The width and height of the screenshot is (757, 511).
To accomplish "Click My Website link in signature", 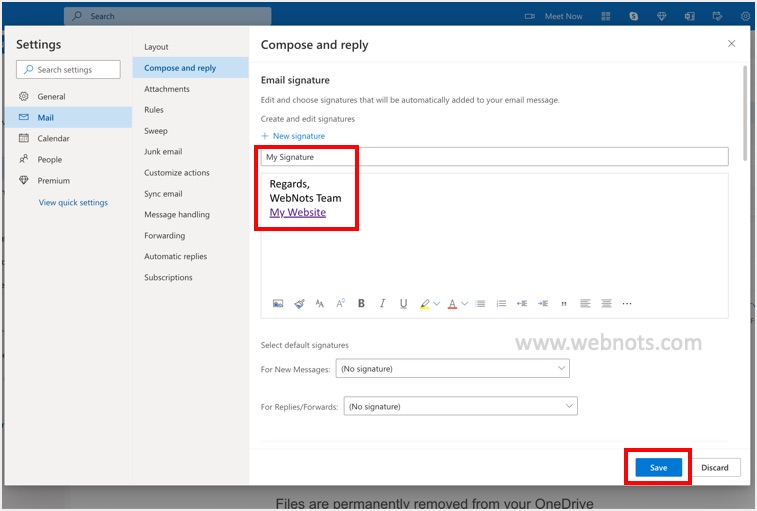I will pyautogui.click(x=297, y=213).
